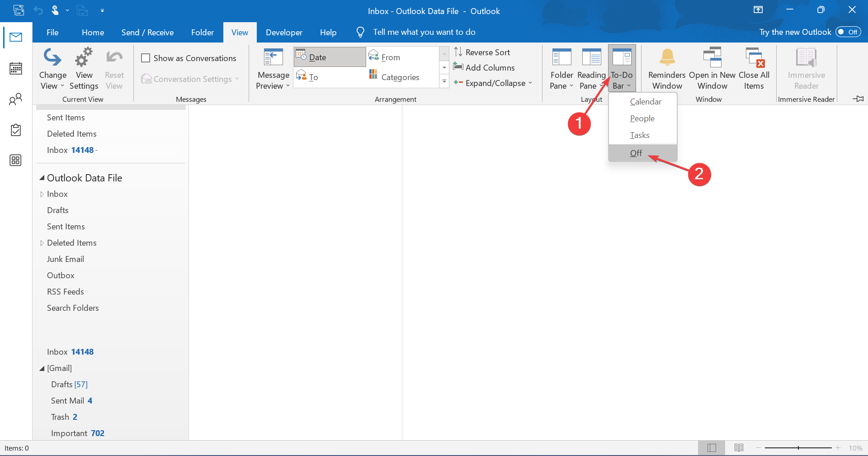Click the zoom slider in status bar
The width and height of the screenshot is (868, 456).
tap(798, 448)
